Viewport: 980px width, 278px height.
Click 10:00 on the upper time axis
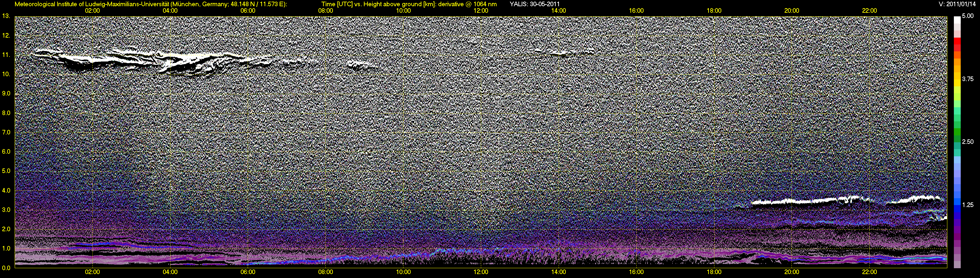coord(403,11)
